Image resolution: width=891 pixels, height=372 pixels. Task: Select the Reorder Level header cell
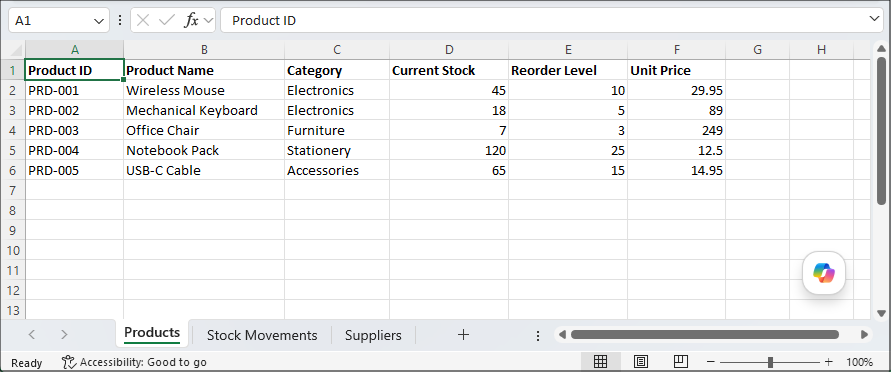click(x=568, y=70)
